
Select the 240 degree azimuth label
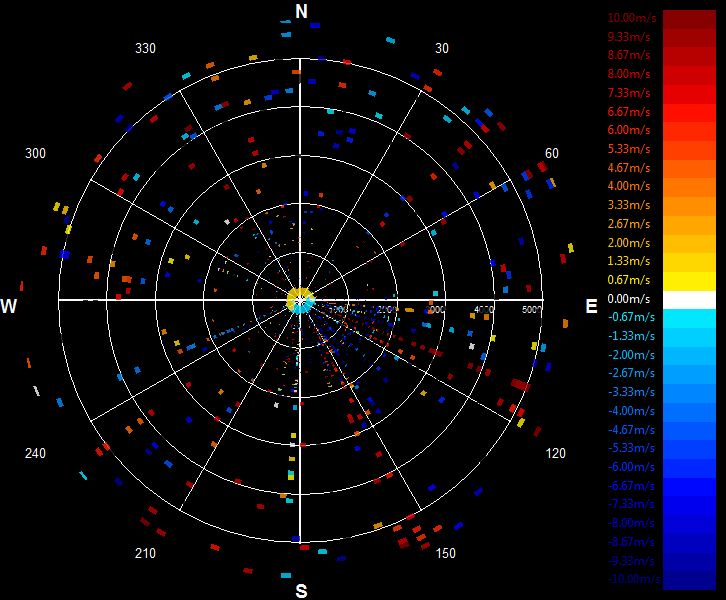[x=35, y=453]
